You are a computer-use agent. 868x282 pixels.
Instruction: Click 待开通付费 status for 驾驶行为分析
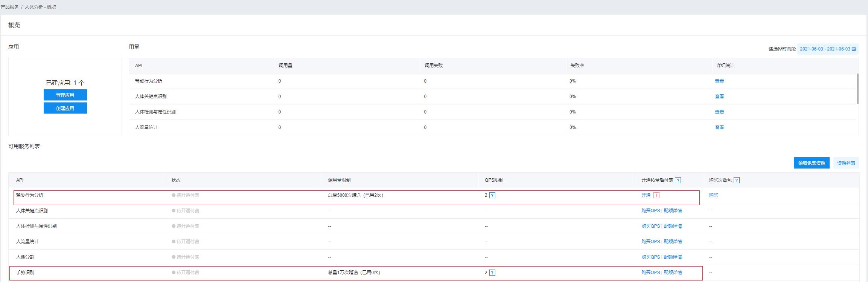[186, 195]
